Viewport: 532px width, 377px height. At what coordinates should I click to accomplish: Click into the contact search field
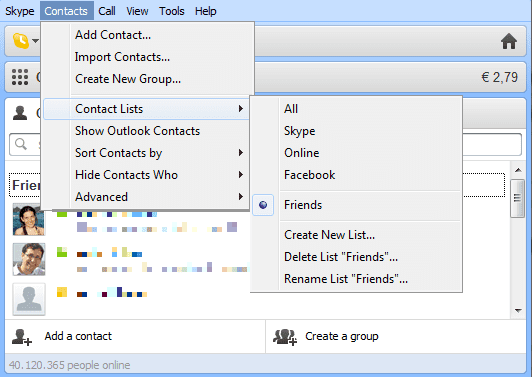point(265,144)
